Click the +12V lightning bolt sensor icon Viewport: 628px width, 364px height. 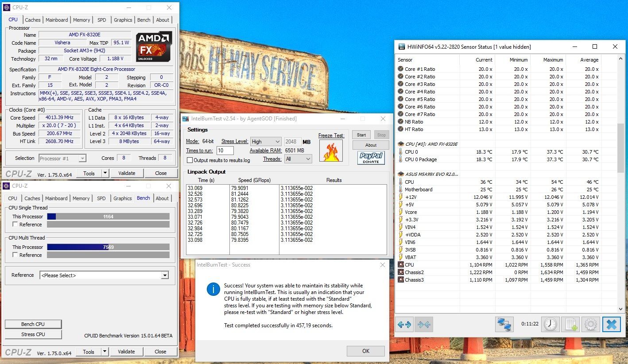point(401,197)
